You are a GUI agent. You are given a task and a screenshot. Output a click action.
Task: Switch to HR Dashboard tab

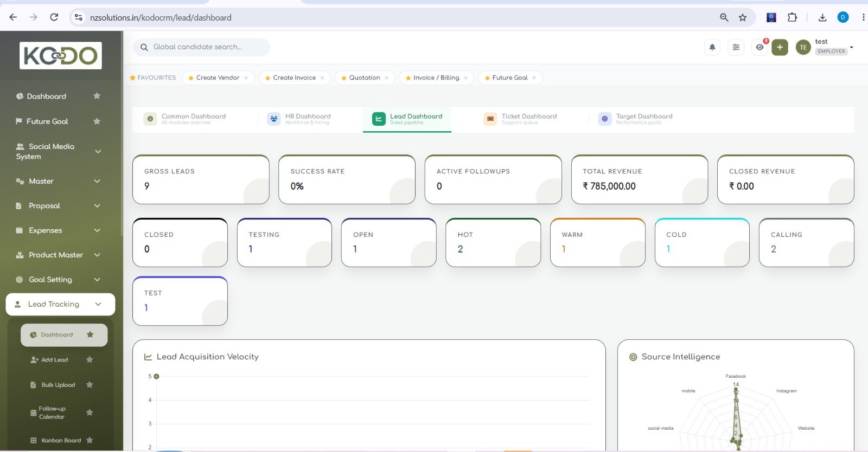(299, 119)
